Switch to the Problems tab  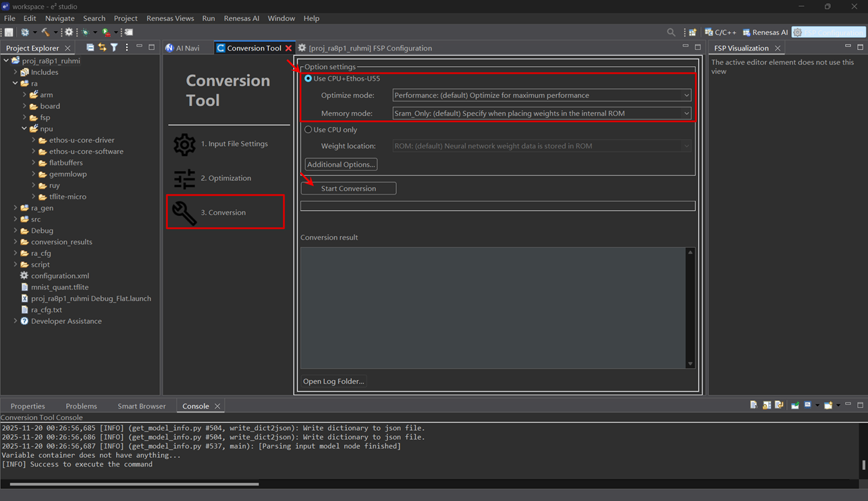pos(81,406)
